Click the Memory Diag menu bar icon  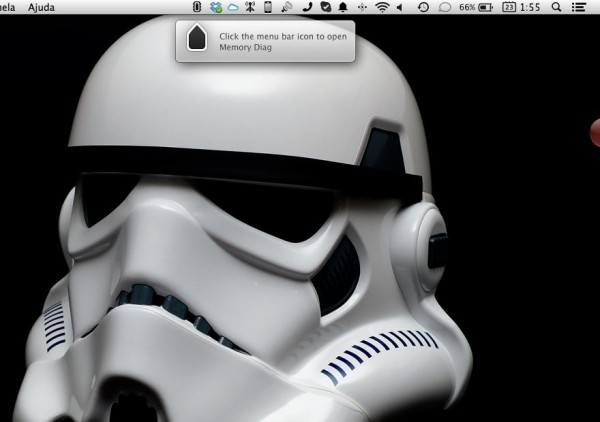(197, 7)
